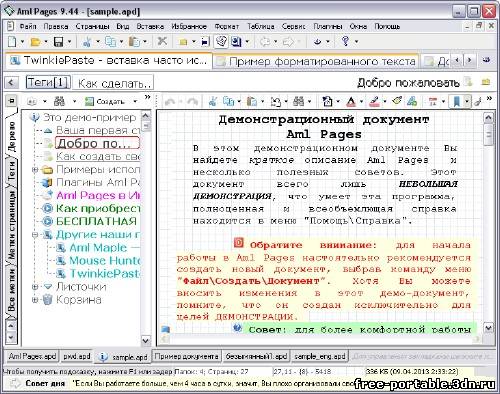Viewport: 500px width, 394px height.
Task: Open the Файл menu
Action: coord(28,26)
